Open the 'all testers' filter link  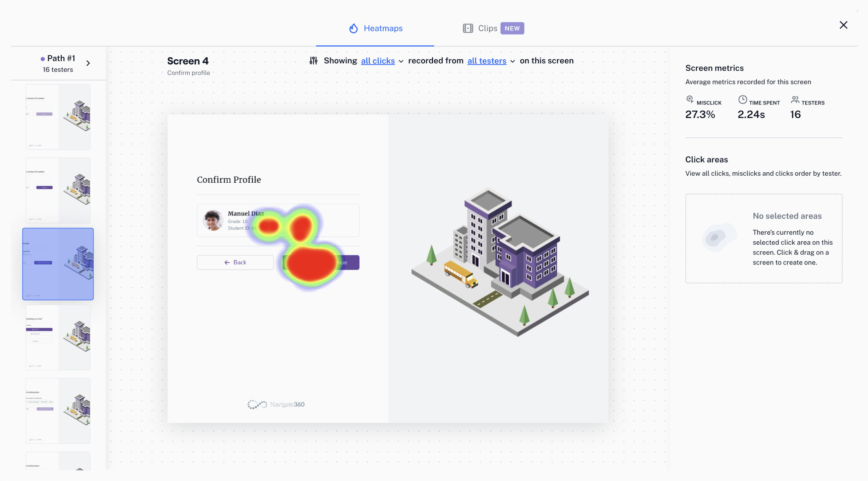pos(487,61)
